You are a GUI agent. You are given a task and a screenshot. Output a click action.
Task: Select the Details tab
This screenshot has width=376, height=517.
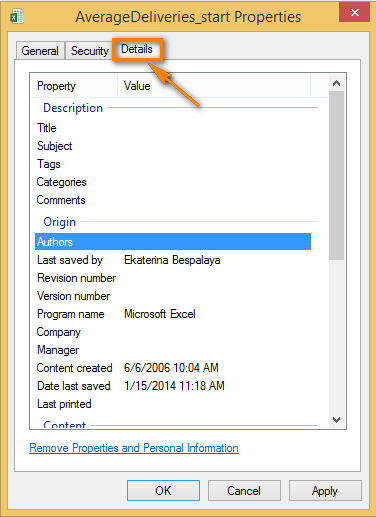137,49
